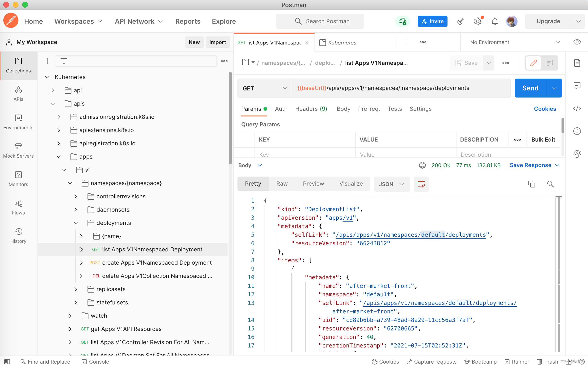Open the JSON format dropdown
The height and width of the screenshot is (365, 588).
click(x=392, y=184)
